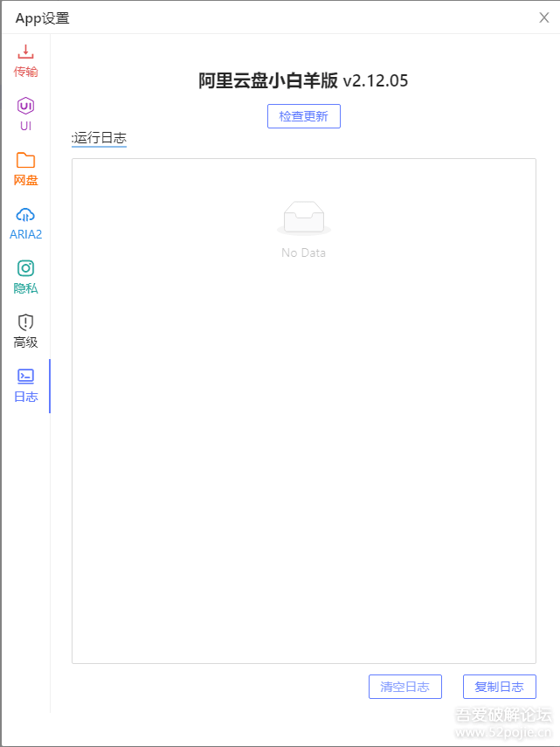The height and width of the screenshot is (747, 560).
Task: Click the 检查更新 button
Action: [x=304, y=116]
